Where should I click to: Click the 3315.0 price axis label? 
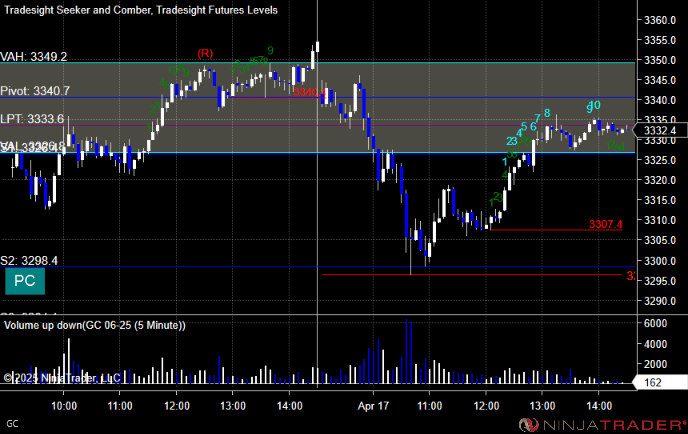[660, 200]
